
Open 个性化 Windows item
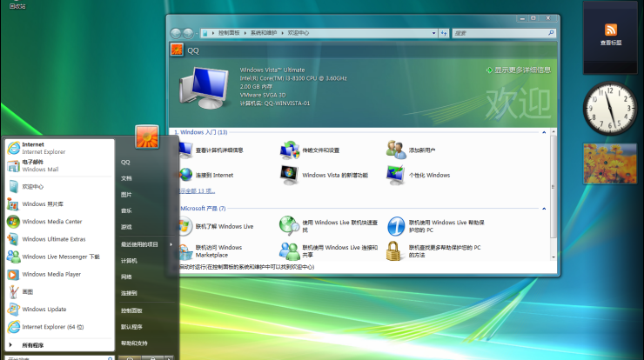pyautogui.click(x=418, y=176)
